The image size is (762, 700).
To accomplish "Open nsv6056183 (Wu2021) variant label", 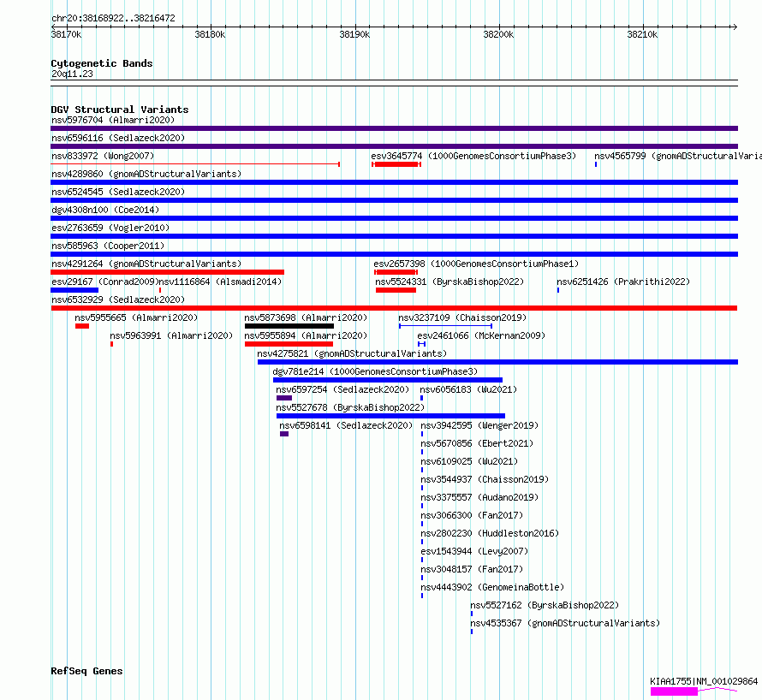I will click(x=468, y=389).
